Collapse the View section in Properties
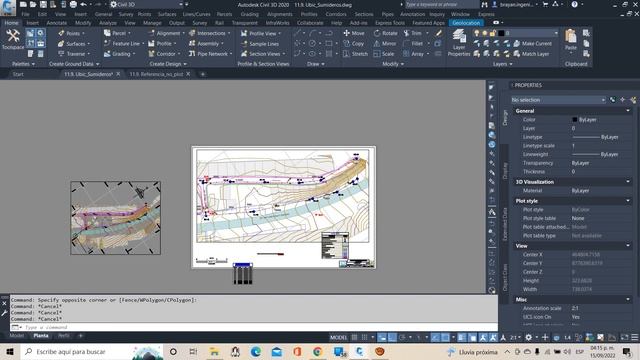The height and width of the screenshot is (360, 640). [x=628, y=246]
